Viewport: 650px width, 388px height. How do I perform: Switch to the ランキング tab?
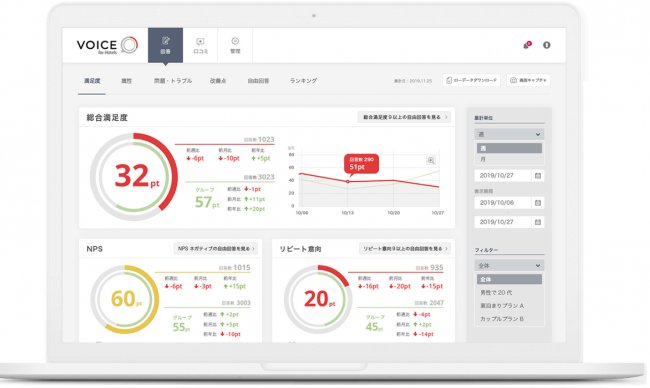coord(303,81)
